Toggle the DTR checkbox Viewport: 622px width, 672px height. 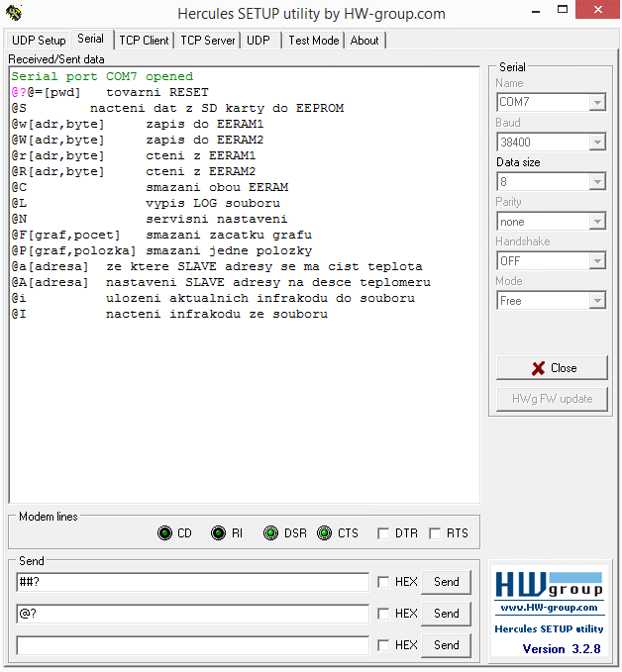(x=383, y=533)
